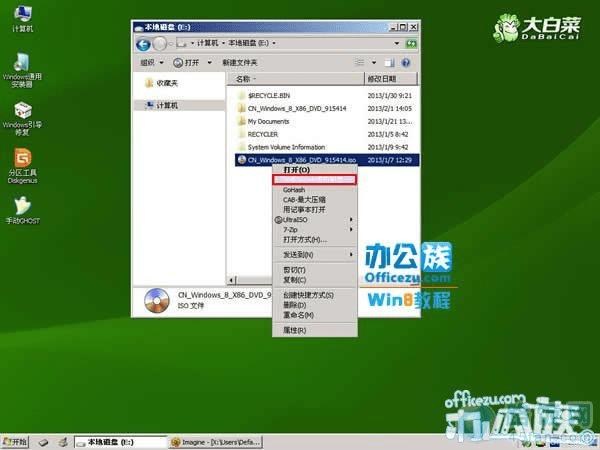Click the disc icon of the .iso file
This screenshot has height=450, width=600.
pos(241,160)
